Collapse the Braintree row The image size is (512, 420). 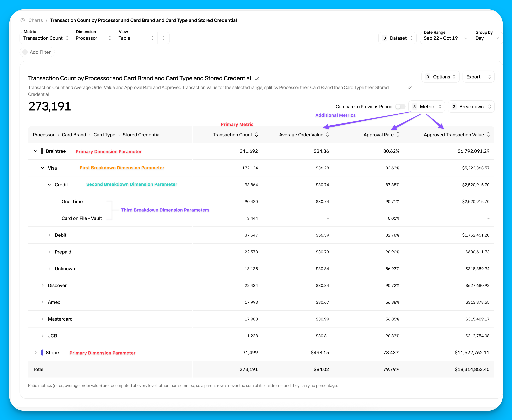pos(36,151)
